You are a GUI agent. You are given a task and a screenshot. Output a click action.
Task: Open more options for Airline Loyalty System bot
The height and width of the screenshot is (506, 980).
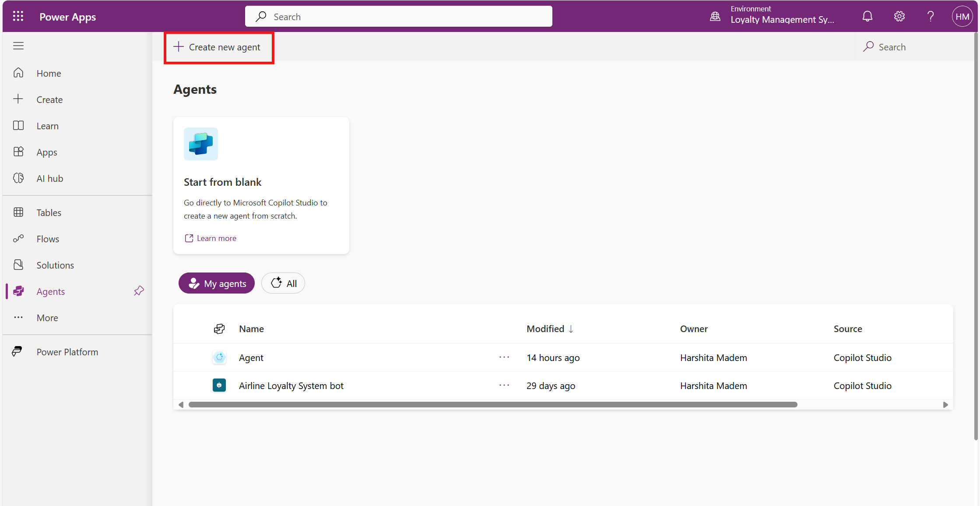tap(504, 385)
